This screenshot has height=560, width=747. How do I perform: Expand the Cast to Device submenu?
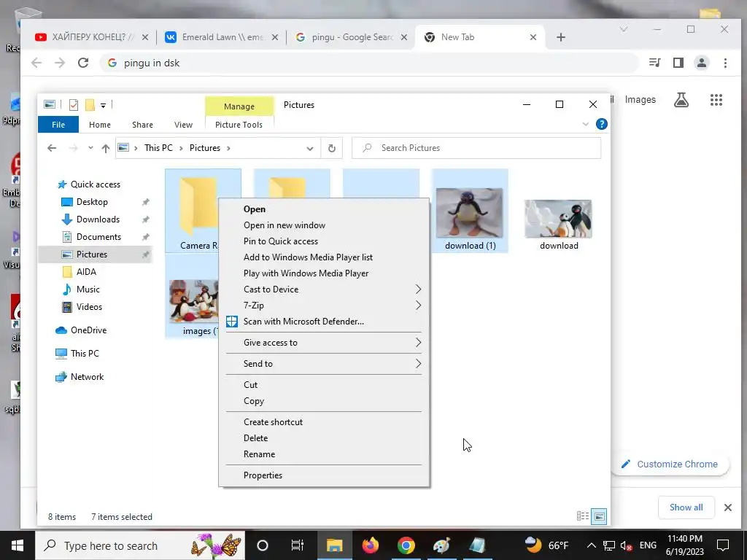[x=324, y=289]
